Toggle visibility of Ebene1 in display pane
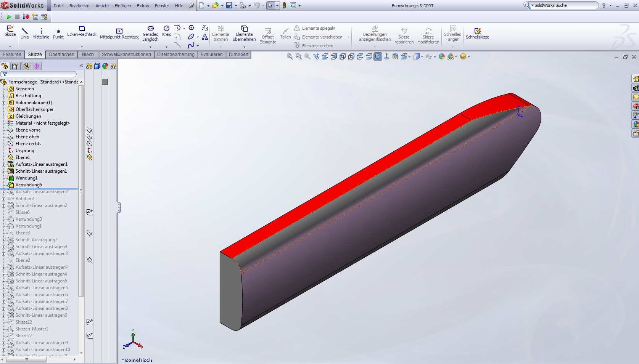 (x=89, y=157)
